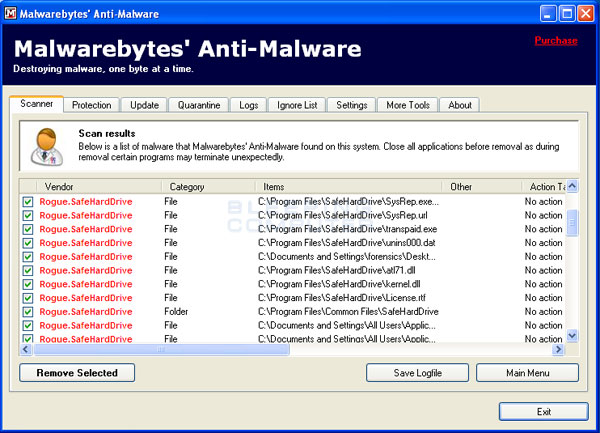
Task: Click the Exit button
Action: pos(543,412)
